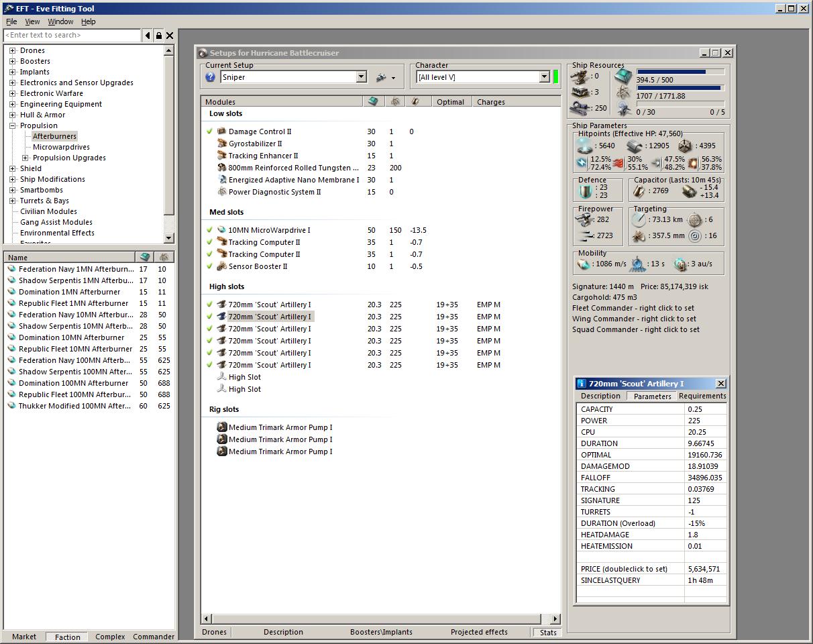
Task: Click the targeting range icon showing 73.13 km
Action: coord(640,219)
